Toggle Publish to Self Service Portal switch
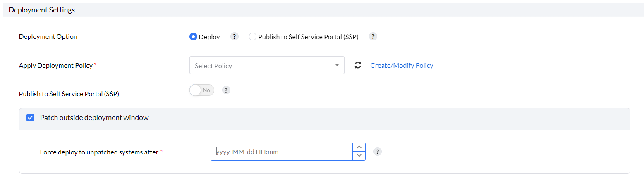The height and width of the screenshot is (183, 644). coord(202,90)
